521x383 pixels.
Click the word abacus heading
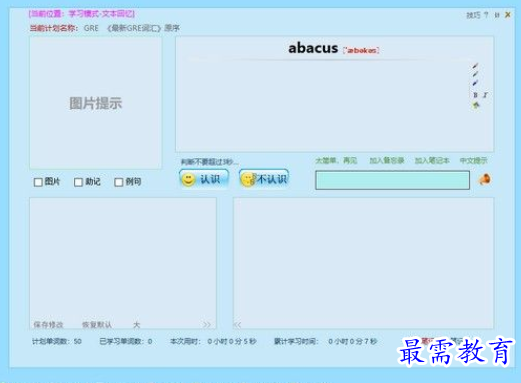[x=313, y=48]
